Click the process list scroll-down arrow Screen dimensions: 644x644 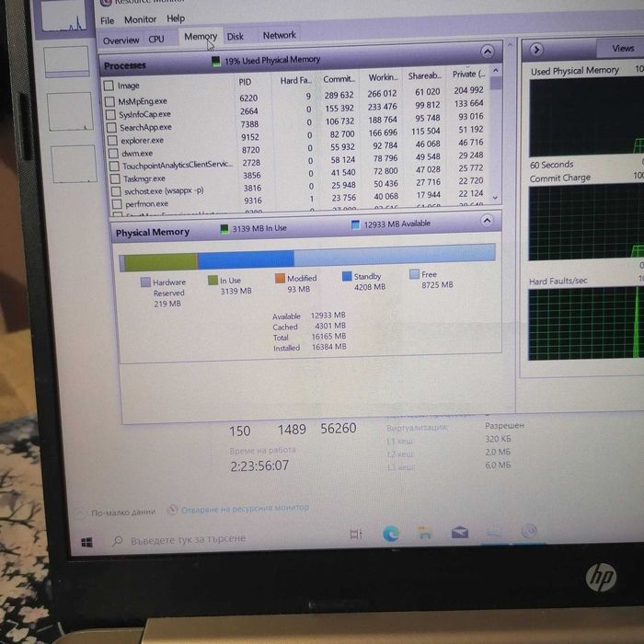pos(495,198)
